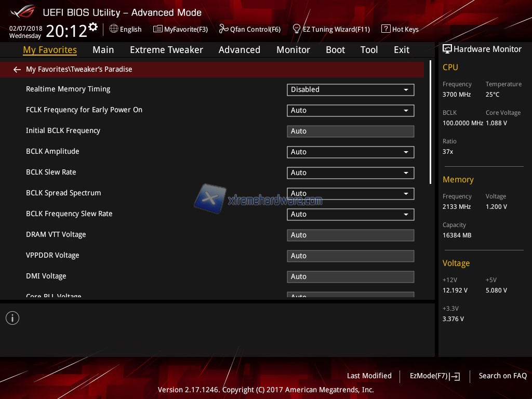This screenshot has height=399, width=532.
Task: Open the Search on FAQ link
Action: pyautogui.click(x=502, y=376)
